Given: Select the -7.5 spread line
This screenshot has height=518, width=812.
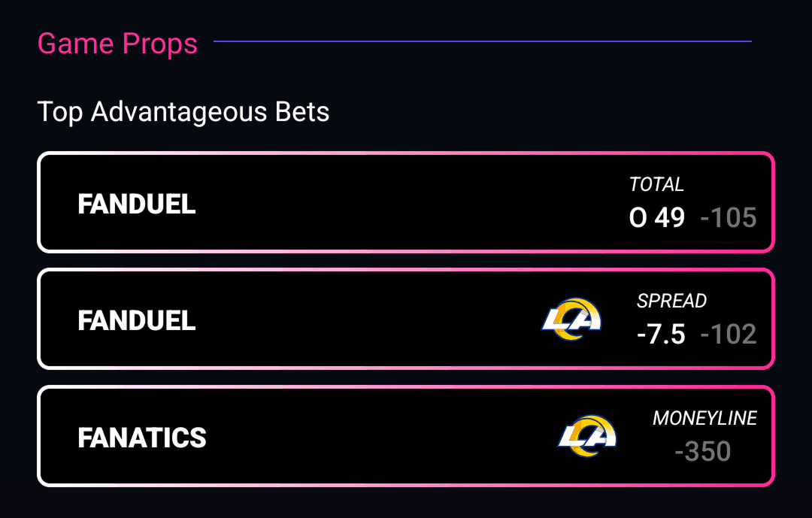Looking at the screenshot, I should point(661,335).
